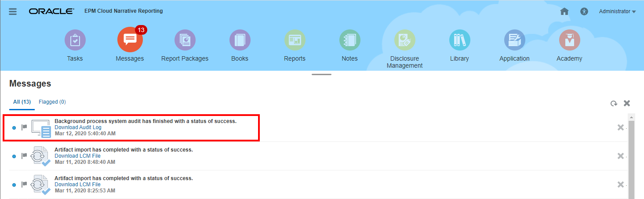This screenshot has width=644, height=199.
Task: Flag the 8:48:40 AM artifact import message
Action: (24, 156)
